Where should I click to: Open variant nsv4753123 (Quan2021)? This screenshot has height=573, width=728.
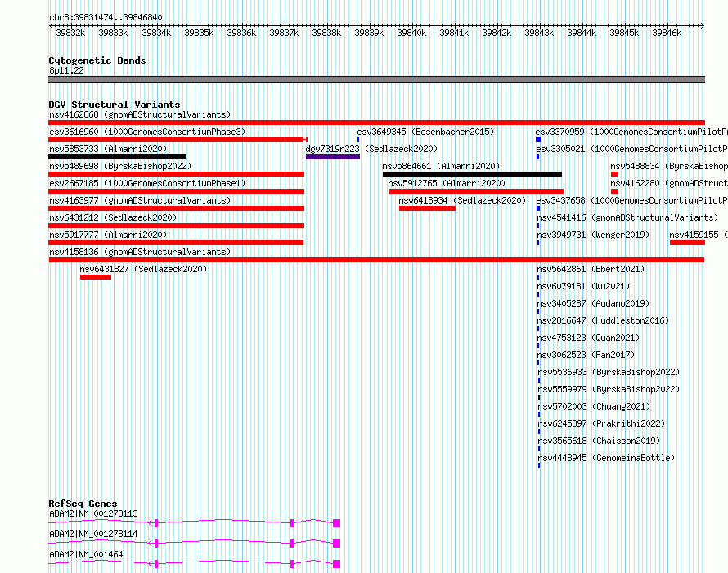coord(588,338)
